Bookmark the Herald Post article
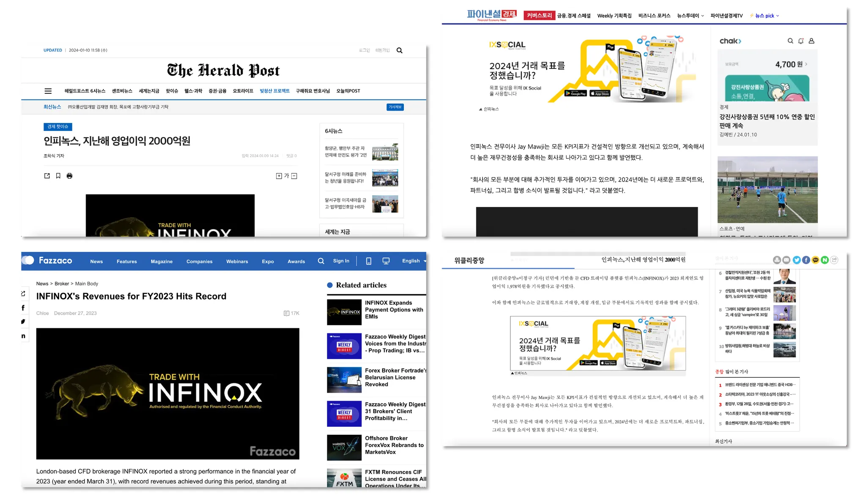The image size is (866, 504). coord(58,176)
